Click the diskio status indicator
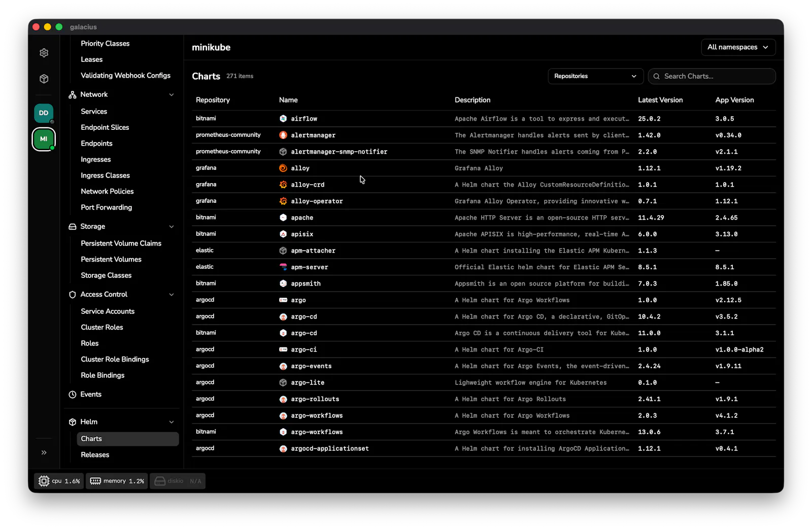Screen dimensions: 812x530 [178, 481]
